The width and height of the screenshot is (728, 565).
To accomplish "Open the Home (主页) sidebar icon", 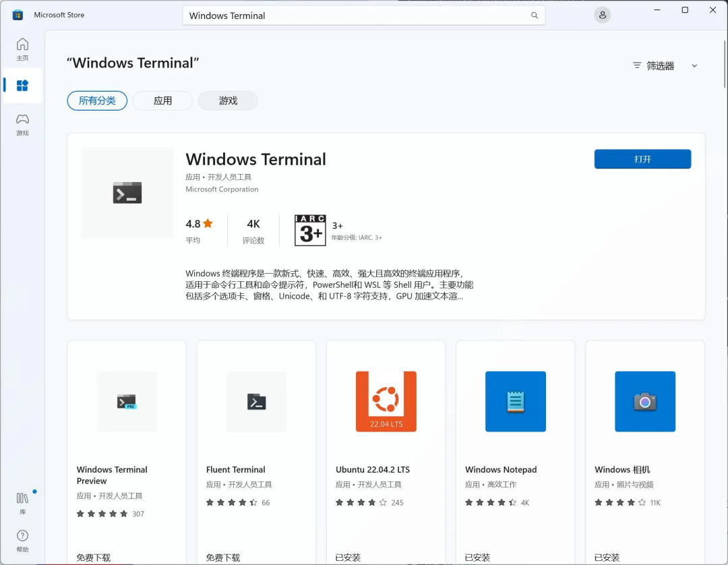I will point(22,49).
